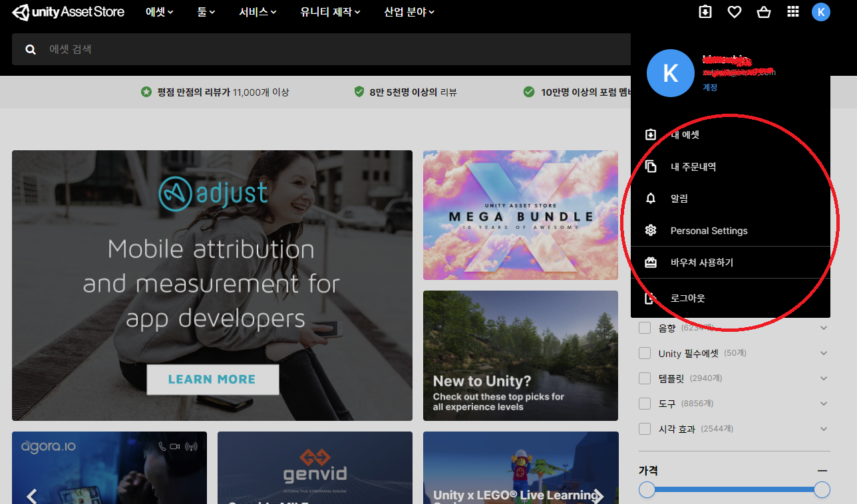This screenshot has height=504, width=857.
Task: Click 8만 5천명 이상의 리뷰 text
Action: point(413,92)
